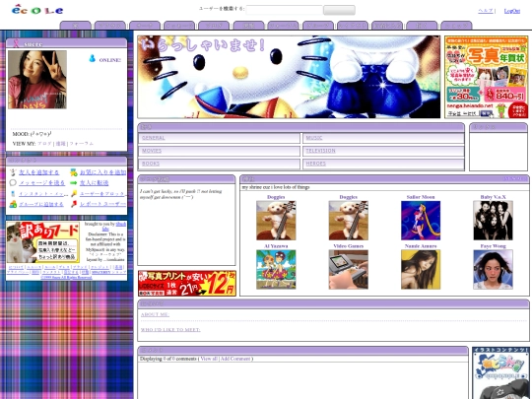This screenshot has height=399, width=532.
Task: Open the ユーザーをブロック block user link
Action: coord(102,194)
